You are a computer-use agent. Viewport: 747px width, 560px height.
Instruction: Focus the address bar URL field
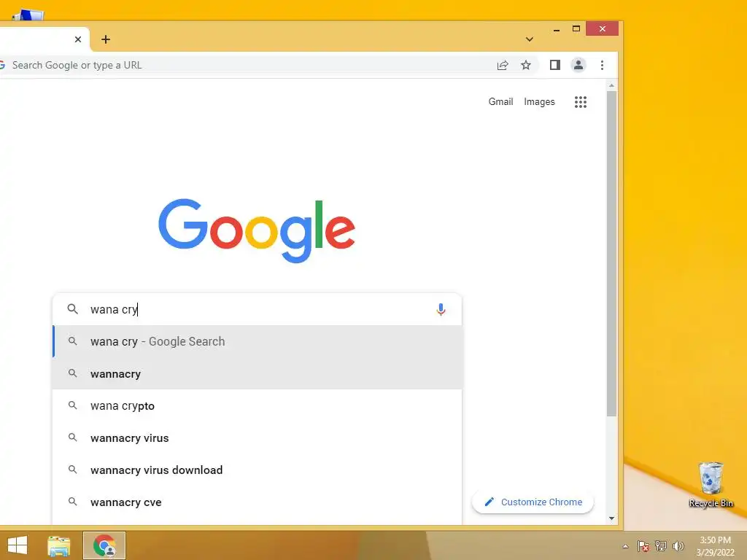click(x=248, y=65)
